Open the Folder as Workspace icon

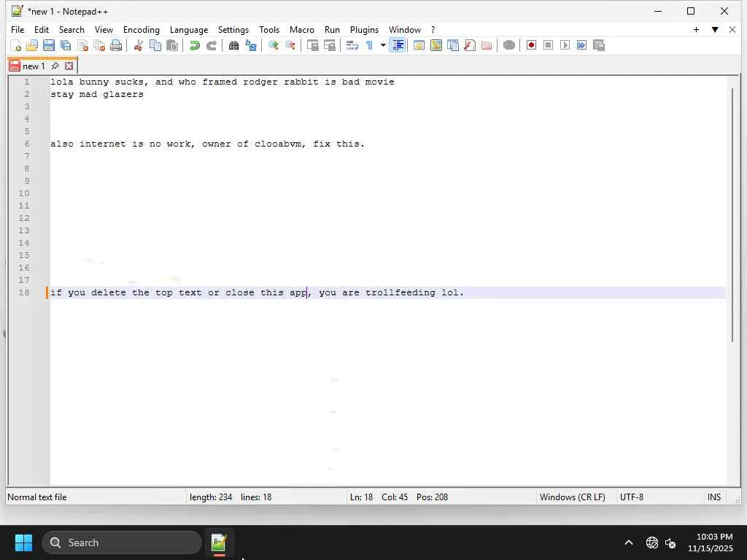pyautogui.click(x=487, y=45)
